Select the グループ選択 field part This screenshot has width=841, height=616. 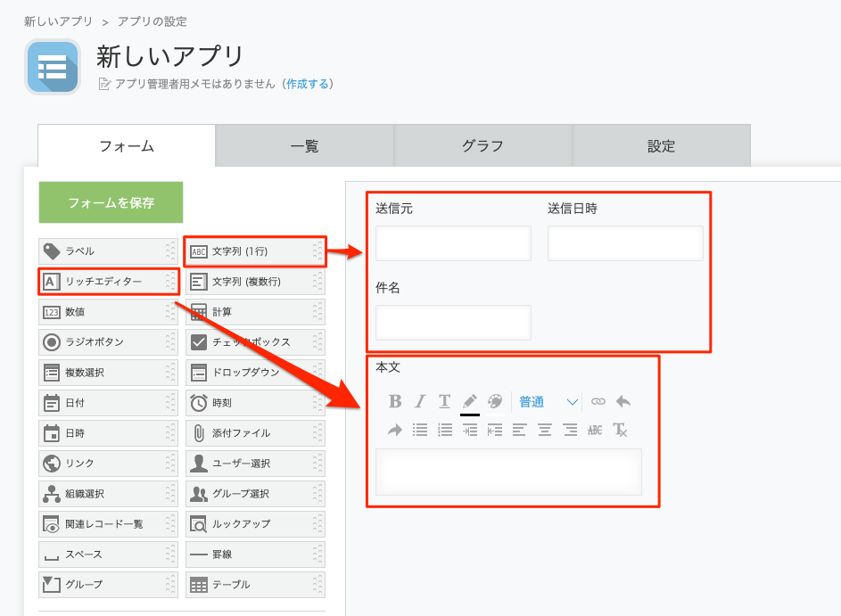pyautogui.click(x=255, y=494)
